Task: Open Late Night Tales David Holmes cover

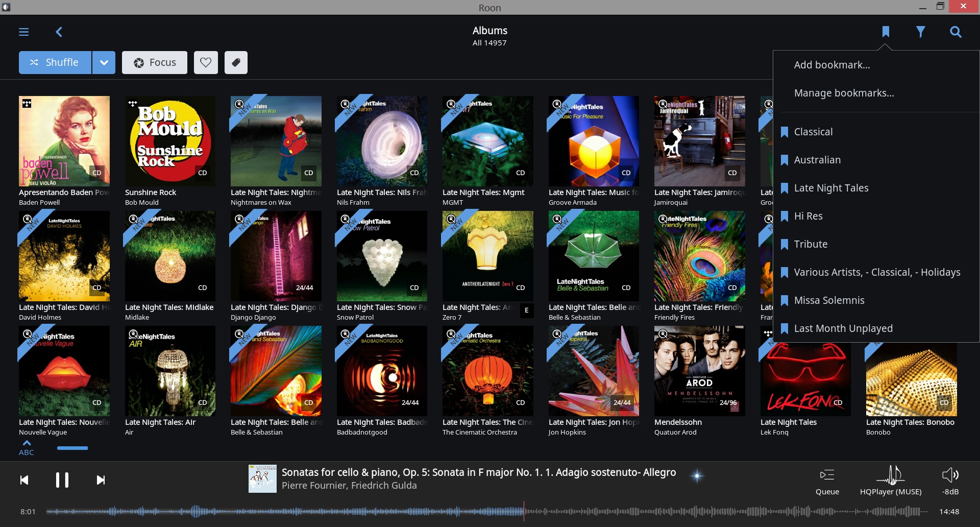Action: (64, 256)
